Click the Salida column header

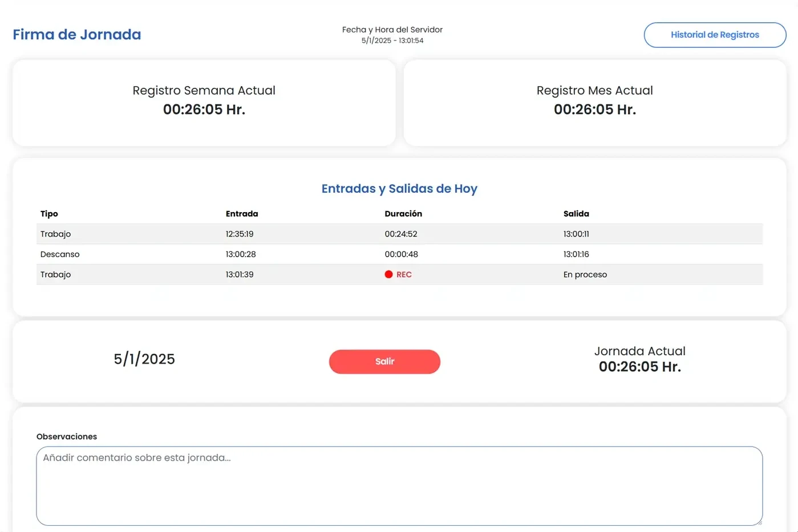(x=576, y=213)
